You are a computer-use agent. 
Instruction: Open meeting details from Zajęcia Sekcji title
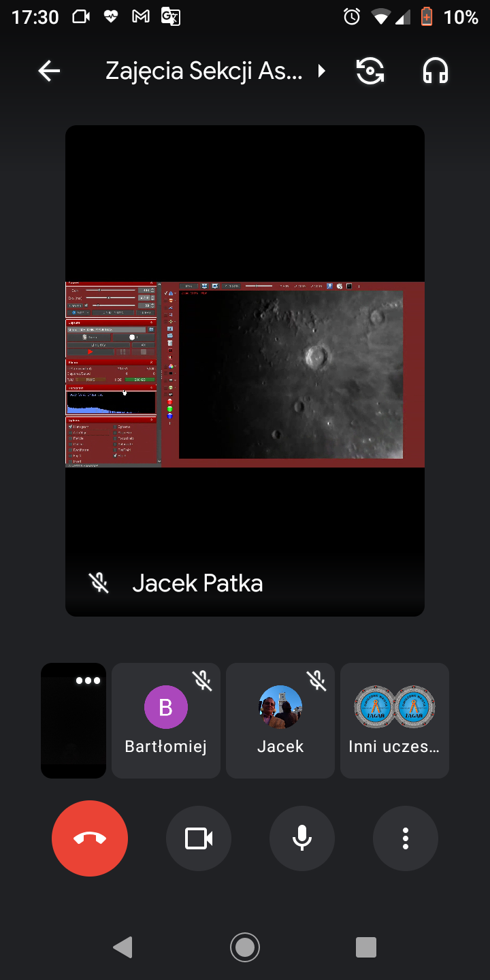[204, 71]
